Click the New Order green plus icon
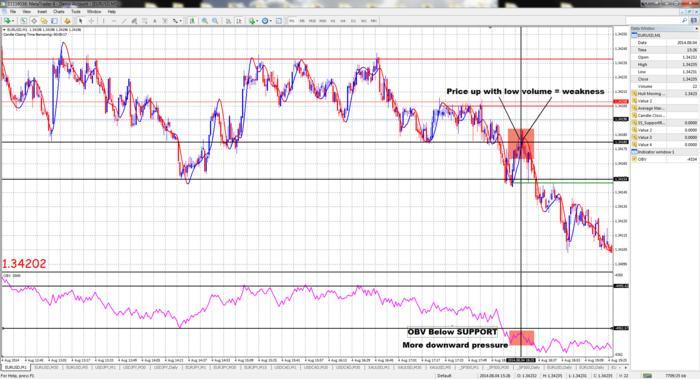This screenshot has height=379, width=700. (8, 21)
